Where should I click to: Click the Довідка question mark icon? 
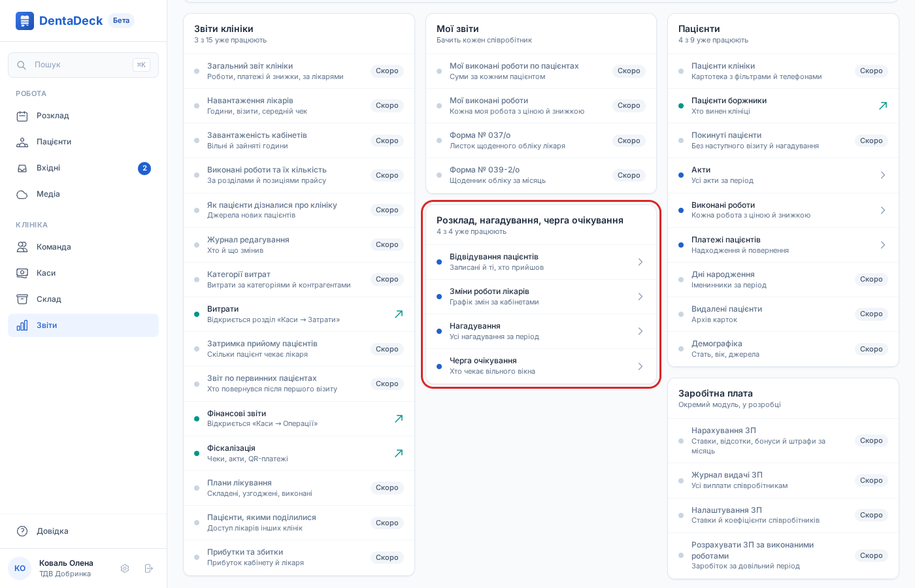coord(22,531)
